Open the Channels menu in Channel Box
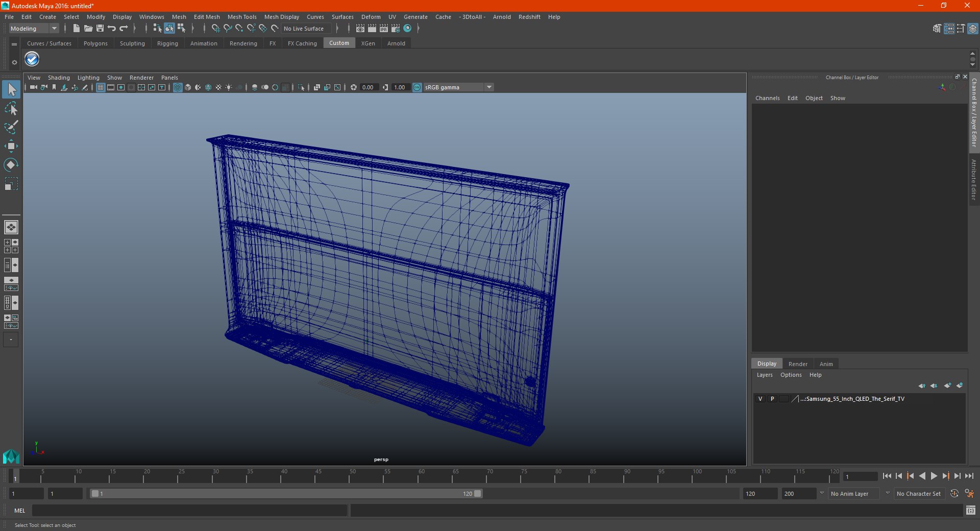Screen dimensions: 980x531 tap(767, 98)
